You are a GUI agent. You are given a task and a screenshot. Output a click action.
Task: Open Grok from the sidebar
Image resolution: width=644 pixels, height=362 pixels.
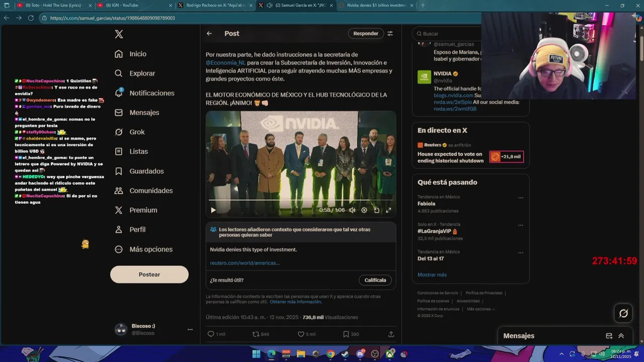coord(130,132)
